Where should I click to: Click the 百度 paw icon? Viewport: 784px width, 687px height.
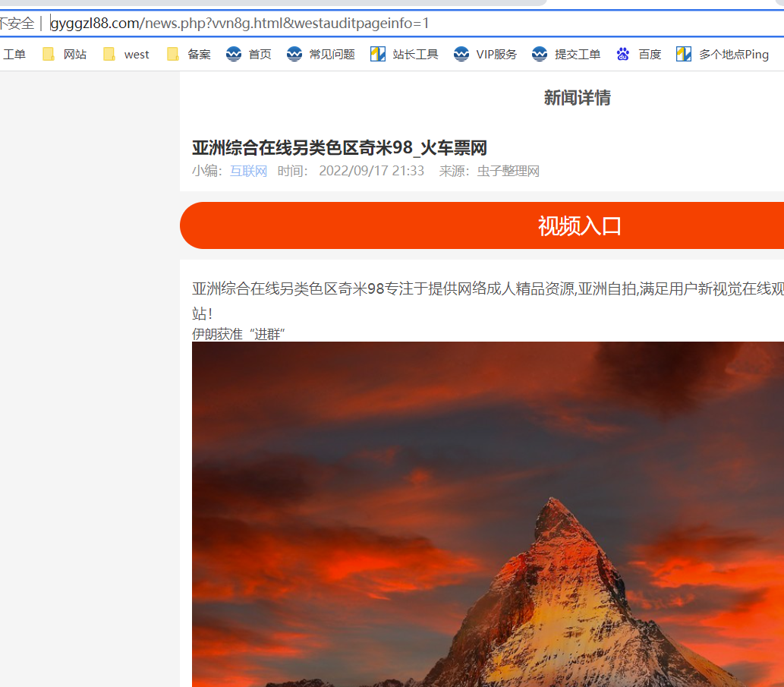coord(622,54)
